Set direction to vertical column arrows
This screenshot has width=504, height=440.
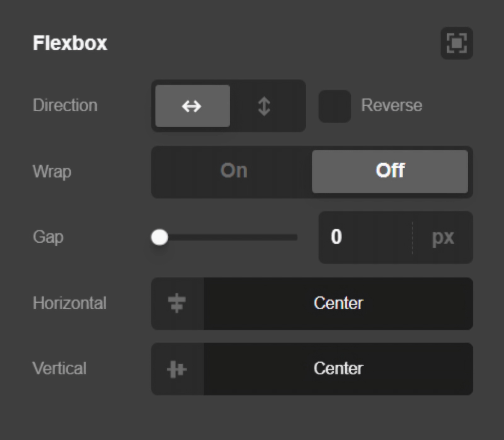tap(264, 106)
